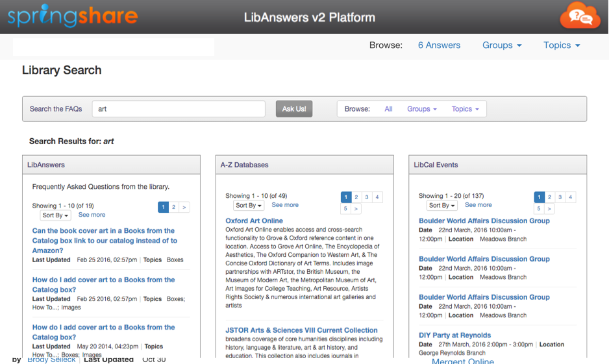Open the May 20 2014 'How do I add cover art' FAQ

[x=103, y=332]
